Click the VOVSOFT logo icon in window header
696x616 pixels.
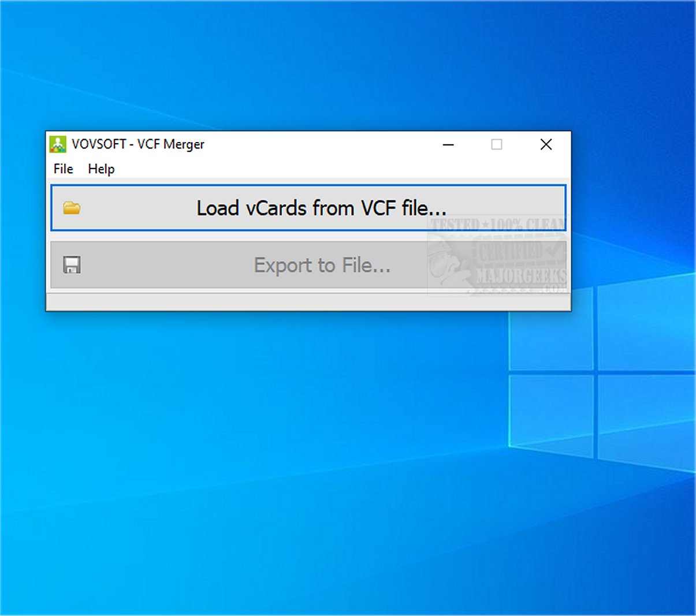(x=58, y=144)
